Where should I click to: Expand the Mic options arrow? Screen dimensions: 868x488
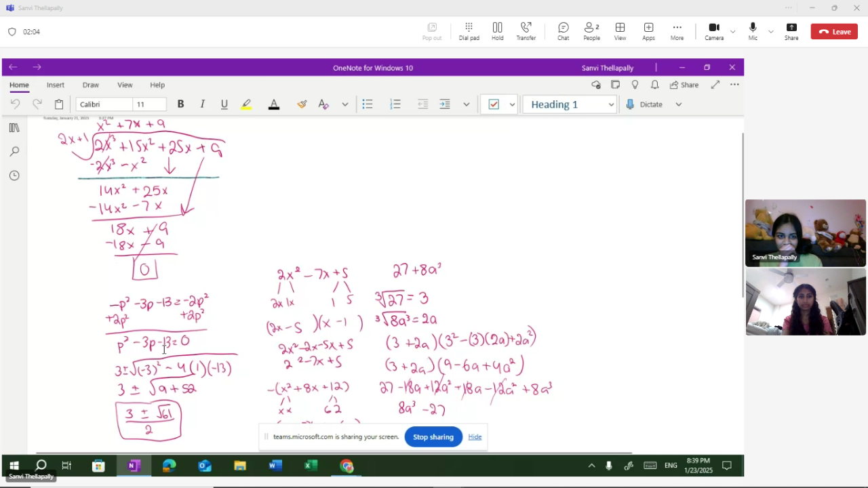coord(770,32)
